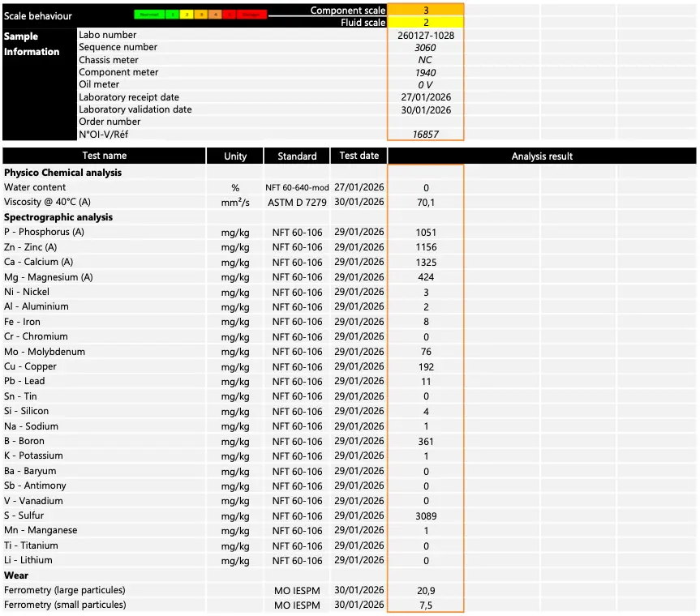Select the Viscosity @ 40°C result 70,1
Viewport: 700px width, 616px height.
tap(426, 203)
